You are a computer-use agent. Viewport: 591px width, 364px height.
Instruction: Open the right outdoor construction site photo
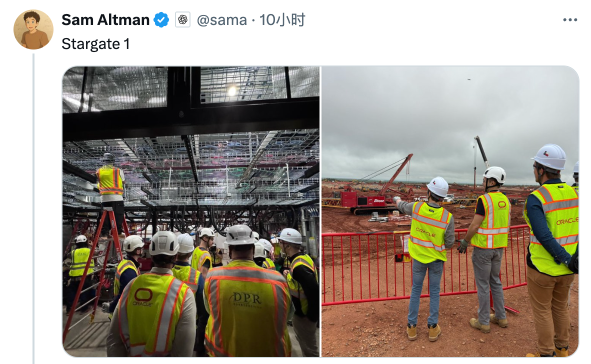point(450,211)
